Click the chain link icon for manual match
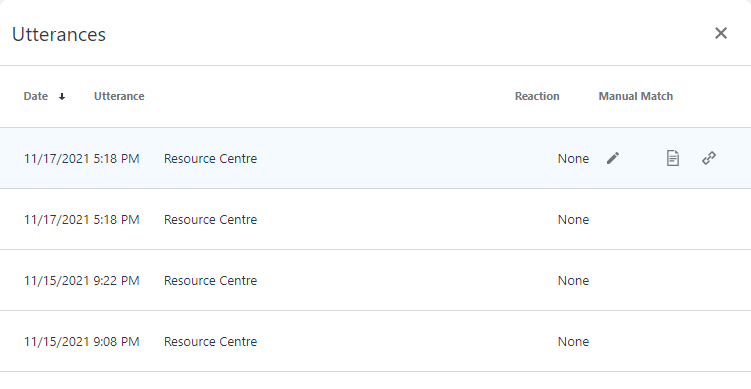The width and height of the screenshot is (751, 389). [709, 158]
